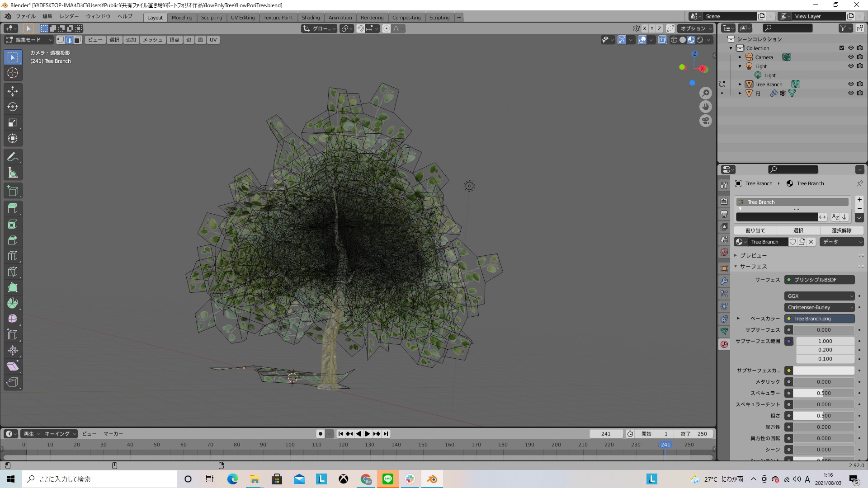Open the GGX distribution dropdown
Viewport: 868px width, 488px height.
(x=819, y=296)
